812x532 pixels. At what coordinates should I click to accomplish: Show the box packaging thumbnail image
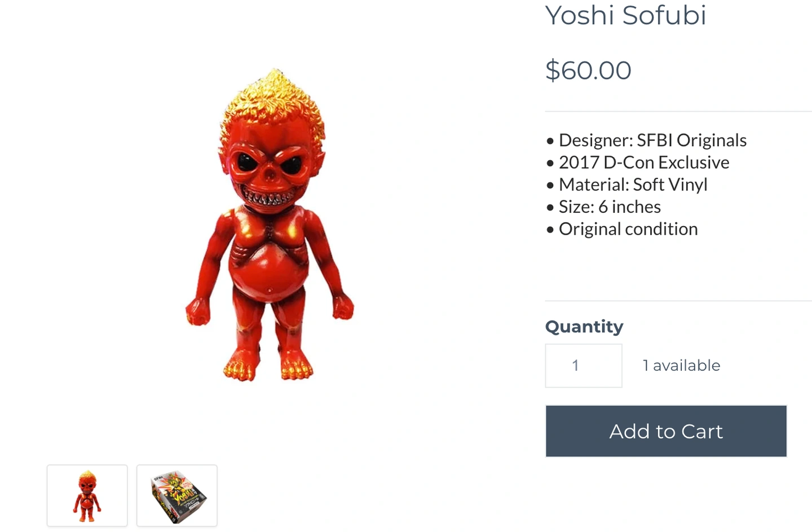[177, 496]
